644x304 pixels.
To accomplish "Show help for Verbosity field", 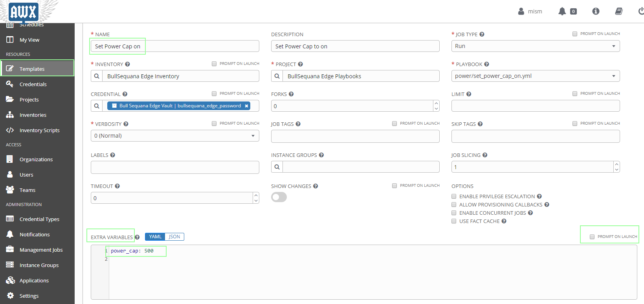I will point(126,124).
